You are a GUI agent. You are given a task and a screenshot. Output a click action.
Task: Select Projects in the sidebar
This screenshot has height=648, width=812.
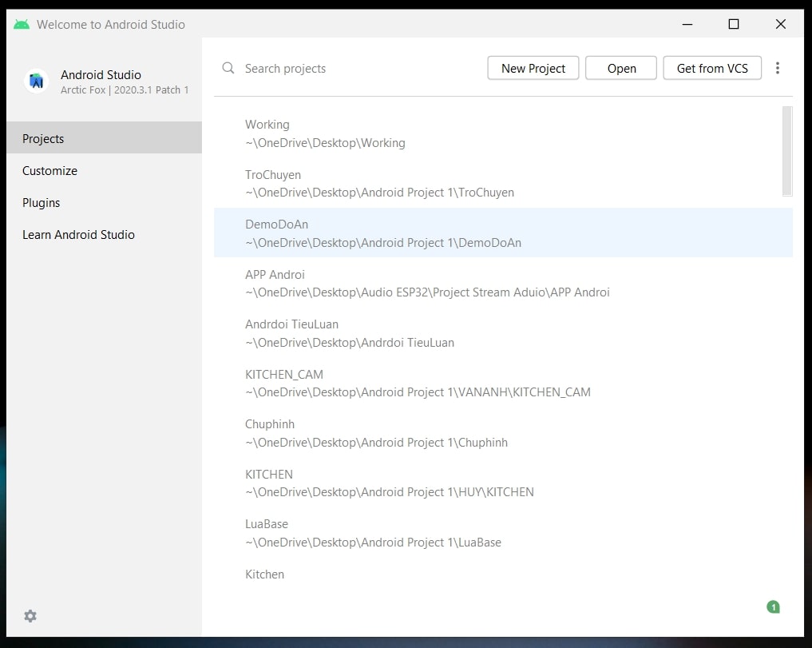click(x=43, y=138)
